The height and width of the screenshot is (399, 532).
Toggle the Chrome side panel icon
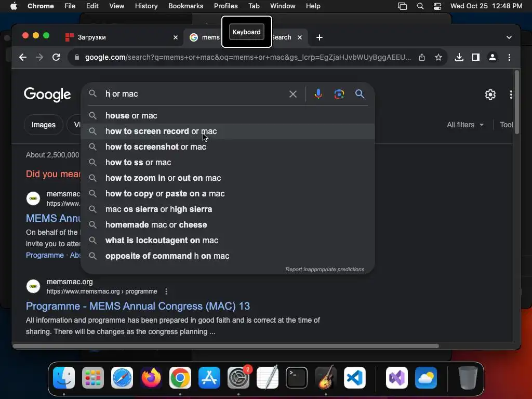click(x=476, y=57)
